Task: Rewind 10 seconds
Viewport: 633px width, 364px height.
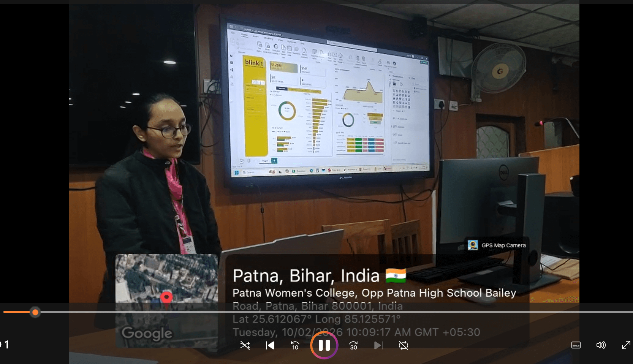Action: click(x=295, y=345)
